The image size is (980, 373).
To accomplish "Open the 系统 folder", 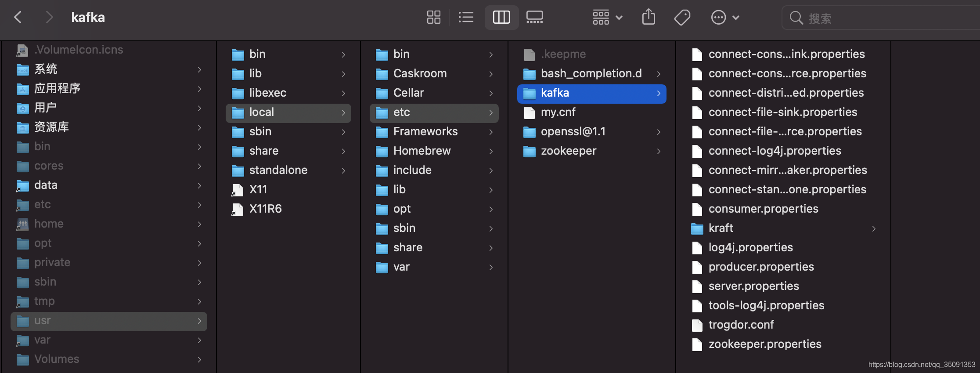I will point(109,69).
